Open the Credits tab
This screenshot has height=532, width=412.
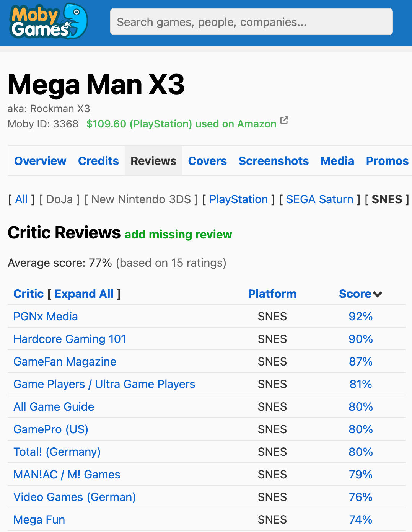click(x=98, y=161)
